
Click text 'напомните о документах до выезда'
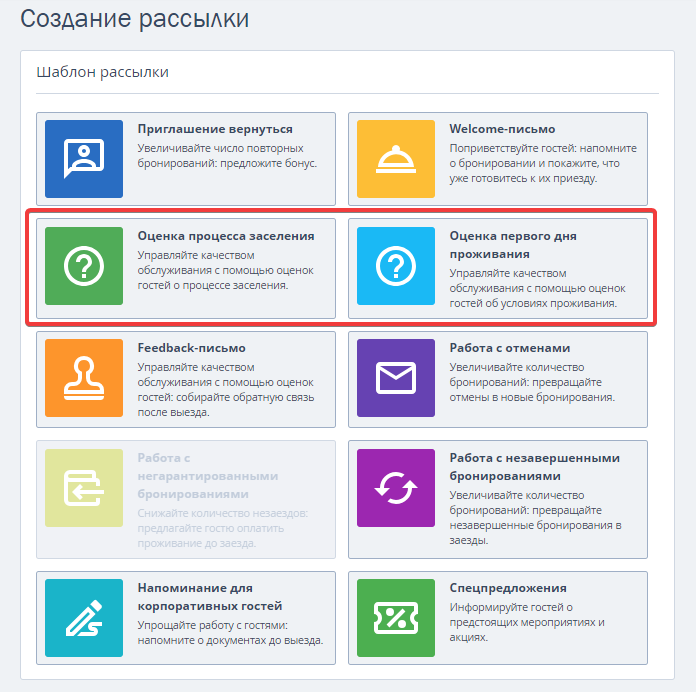click(230, 640)
